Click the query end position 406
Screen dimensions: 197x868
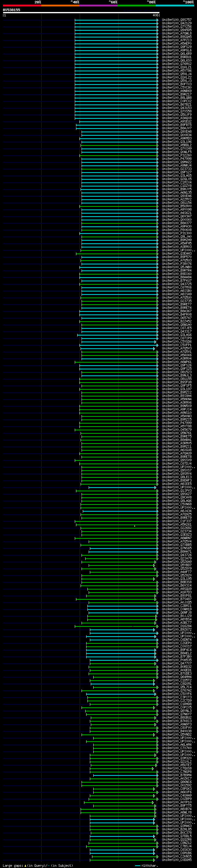coord(155,15)
